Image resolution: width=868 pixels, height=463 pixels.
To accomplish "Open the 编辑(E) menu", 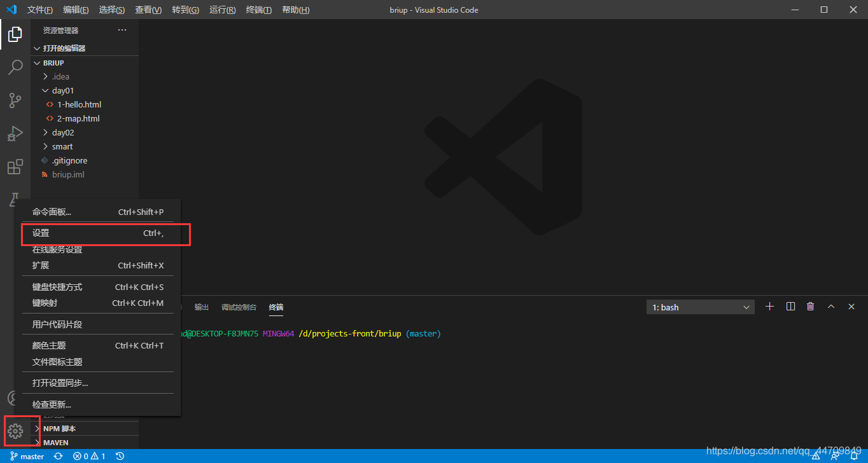I will click(76, 10).
